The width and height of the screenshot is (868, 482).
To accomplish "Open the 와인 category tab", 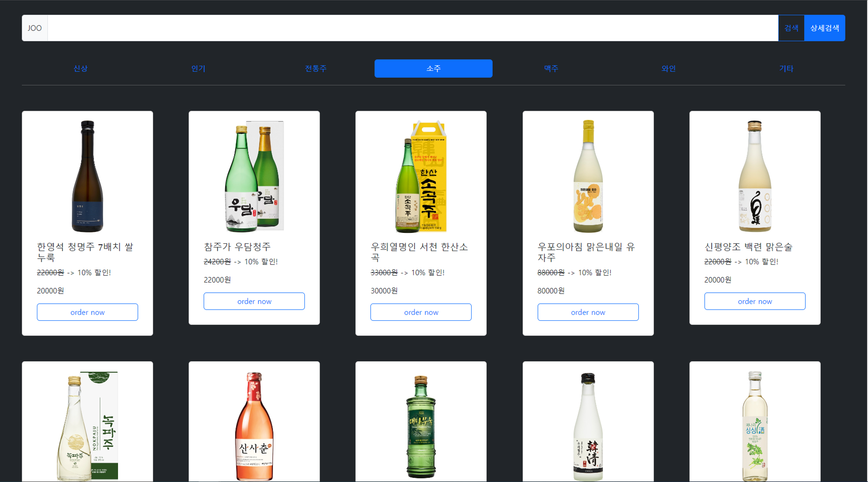I will point(668,68).
